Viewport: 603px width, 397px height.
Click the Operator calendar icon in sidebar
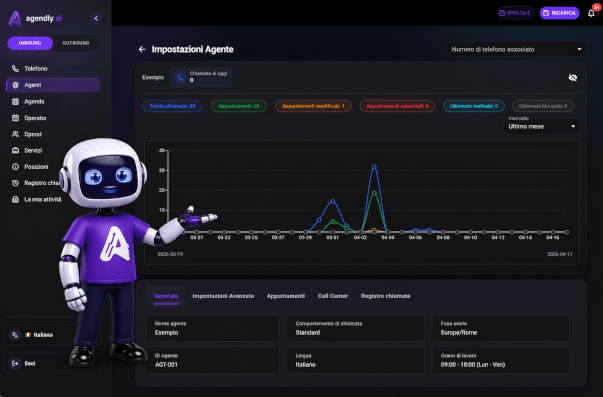click(15, 118)
